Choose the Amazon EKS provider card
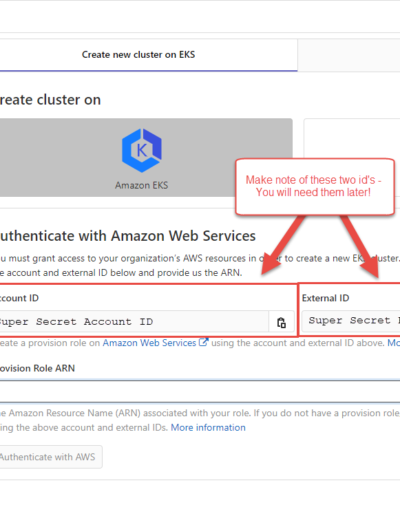400x516 pixels. pyautogui.click(x=146, y=158)
